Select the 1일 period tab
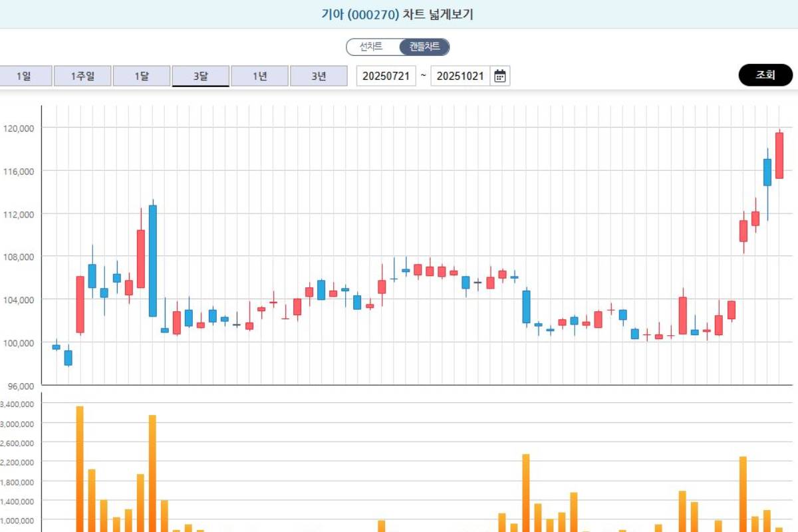 [23, 76]
